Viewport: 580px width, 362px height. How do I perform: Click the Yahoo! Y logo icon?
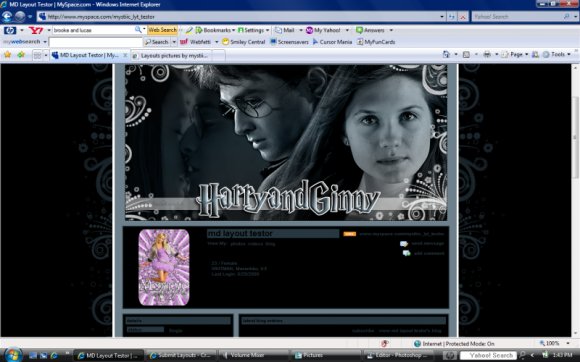(x=36, y=30)
